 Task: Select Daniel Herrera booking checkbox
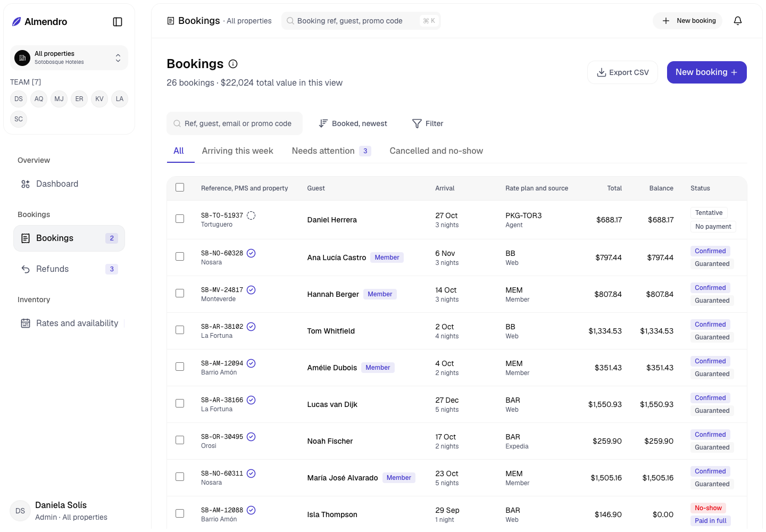pyautogui.click(x=180, y=219)
